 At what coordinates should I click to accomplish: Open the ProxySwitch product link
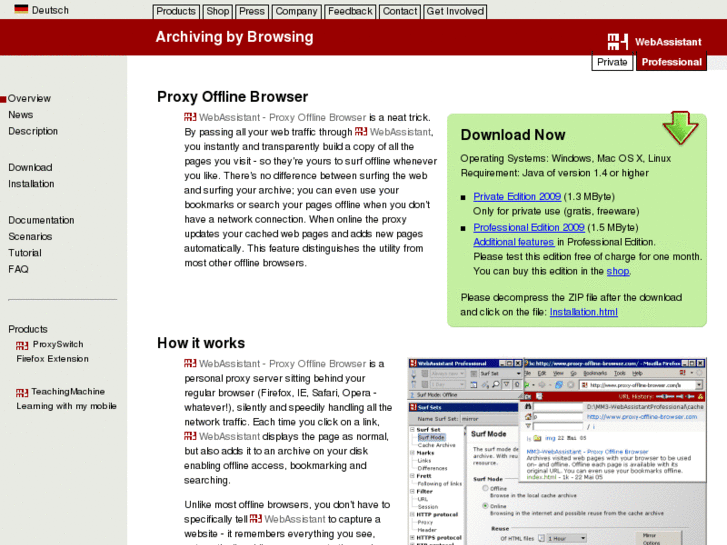[x=58, y=344]
